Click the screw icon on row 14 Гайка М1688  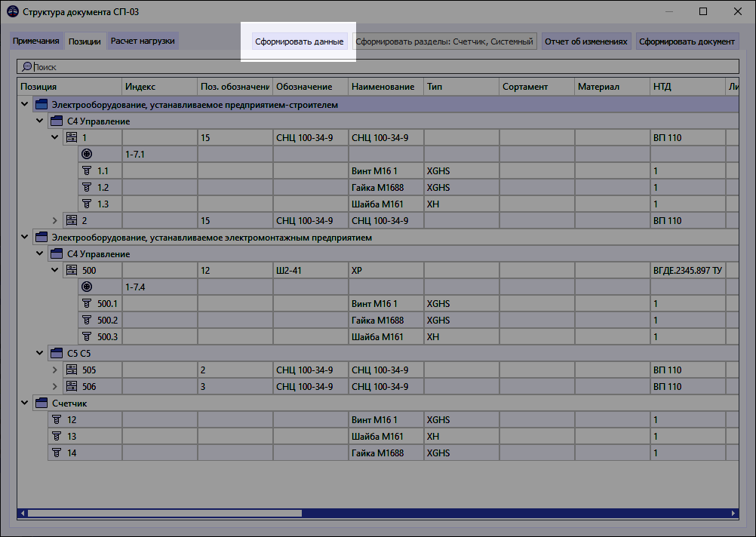57,453
